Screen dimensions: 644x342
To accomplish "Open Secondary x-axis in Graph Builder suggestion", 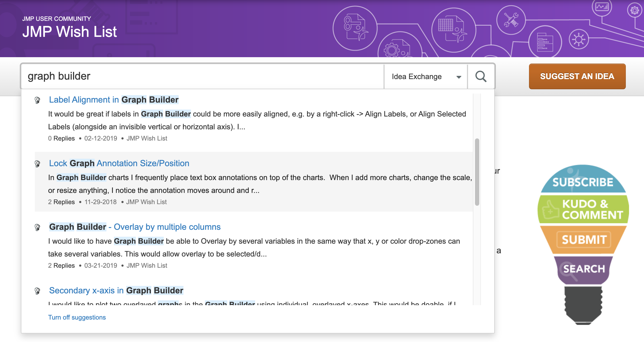I will tap(116, 290).
